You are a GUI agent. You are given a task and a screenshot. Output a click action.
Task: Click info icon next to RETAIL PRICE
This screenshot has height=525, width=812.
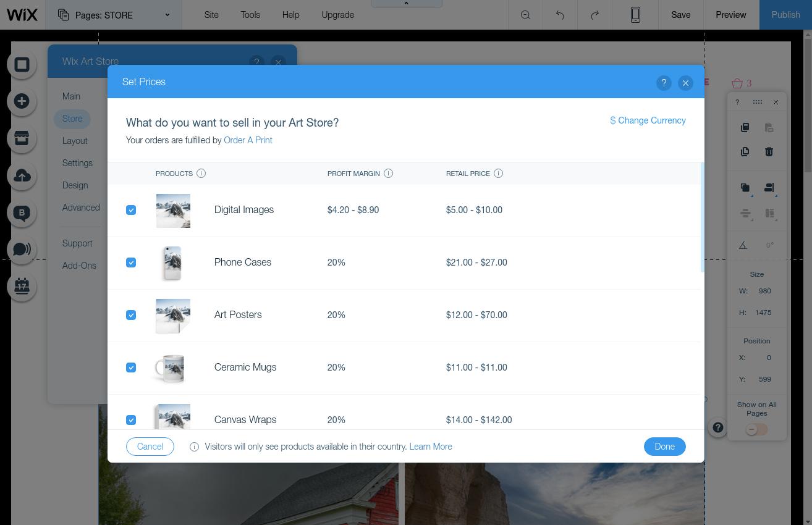pyautogui.click(x=498, y=174)
